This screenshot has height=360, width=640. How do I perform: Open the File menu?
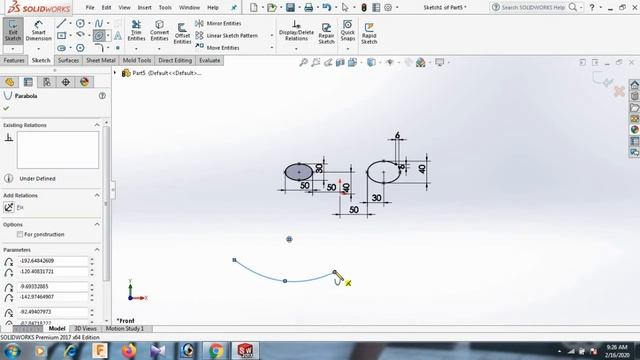[90, 7]
